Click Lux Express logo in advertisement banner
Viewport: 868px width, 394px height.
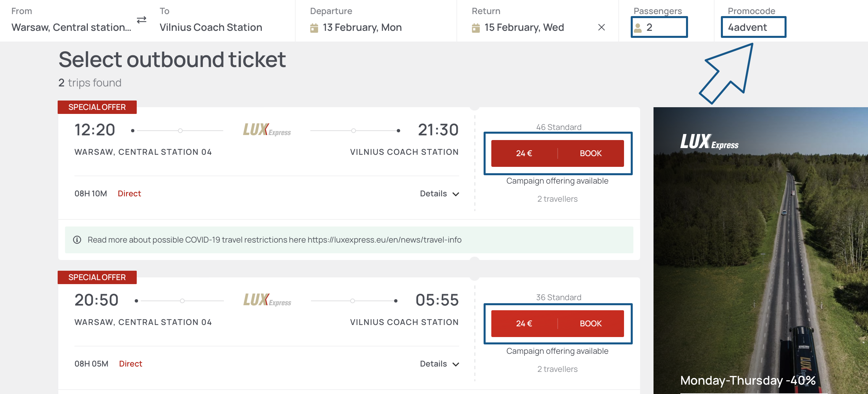point(709,142)
